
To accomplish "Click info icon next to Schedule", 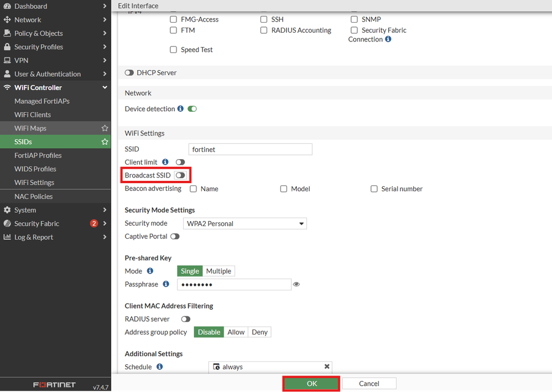I will tap(159, 367).
